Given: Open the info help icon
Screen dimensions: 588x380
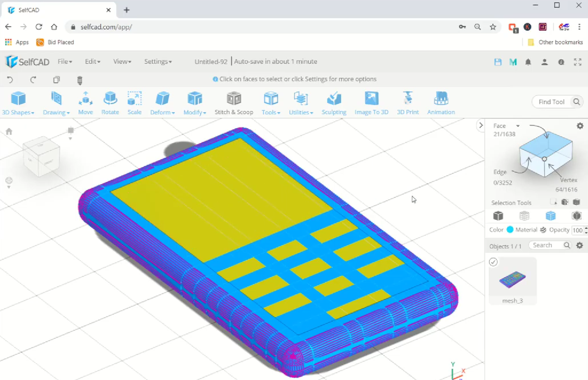Looking at the screenshot, I should (561, 62).
